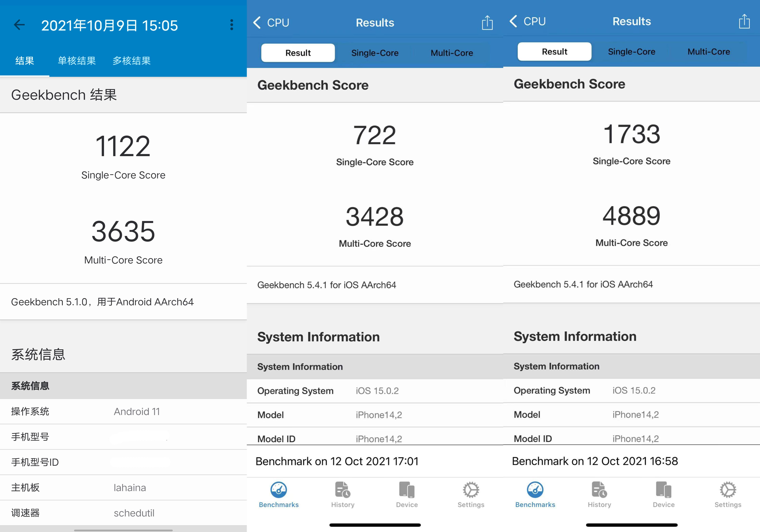Image resolution: width=760 pixels, height=532 pixels.
Task: Tap the CPU back label in the right screen
Action: [535, 21]
